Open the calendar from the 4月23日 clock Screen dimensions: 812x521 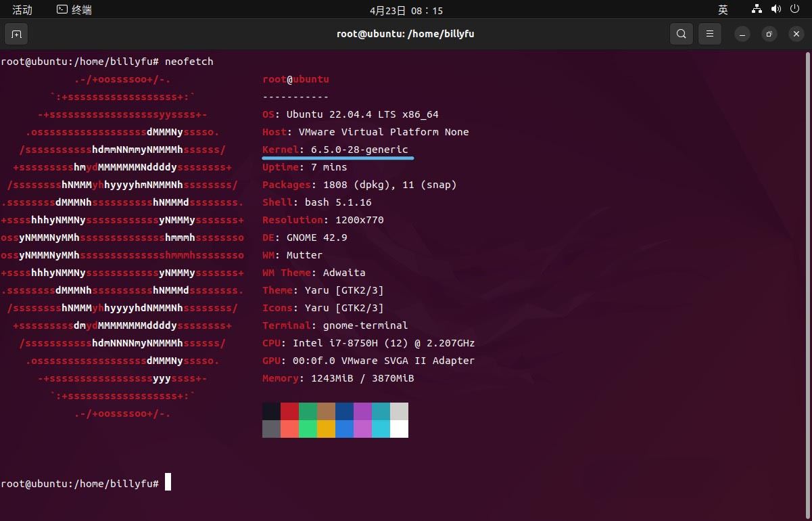coord(406,10)
